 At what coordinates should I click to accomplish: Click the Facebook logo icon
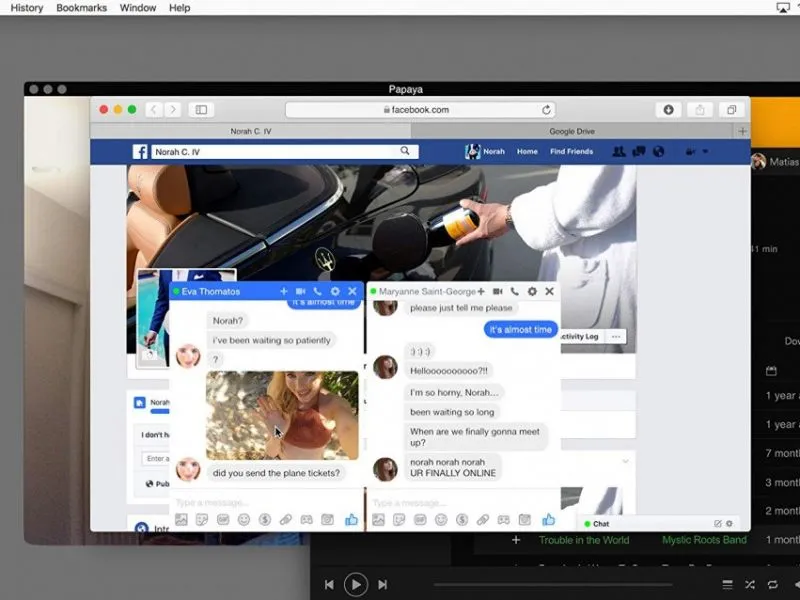[140, 152]
